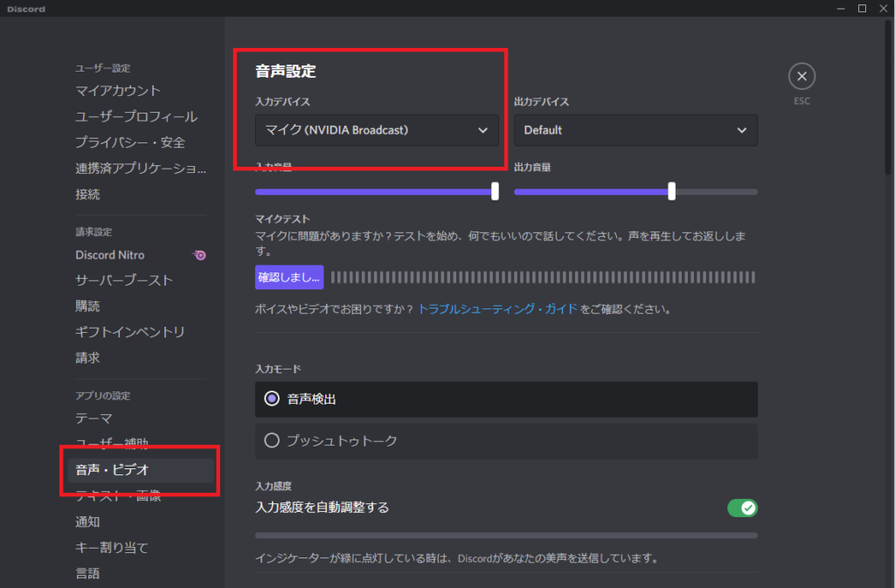
Task: Go to サーバーブースト section
Action: [x=124, y=280]
